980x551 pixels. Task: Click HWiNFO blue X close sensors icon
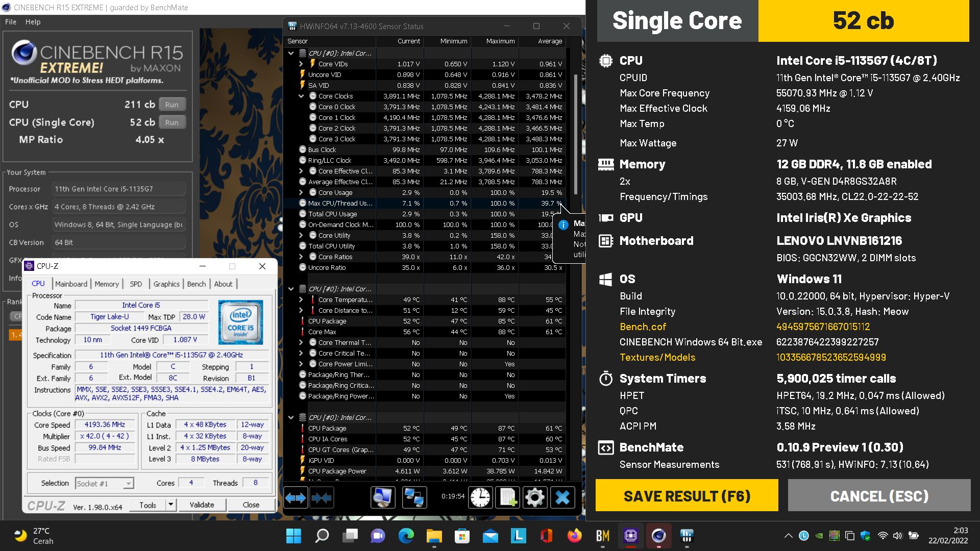point(562,497)
